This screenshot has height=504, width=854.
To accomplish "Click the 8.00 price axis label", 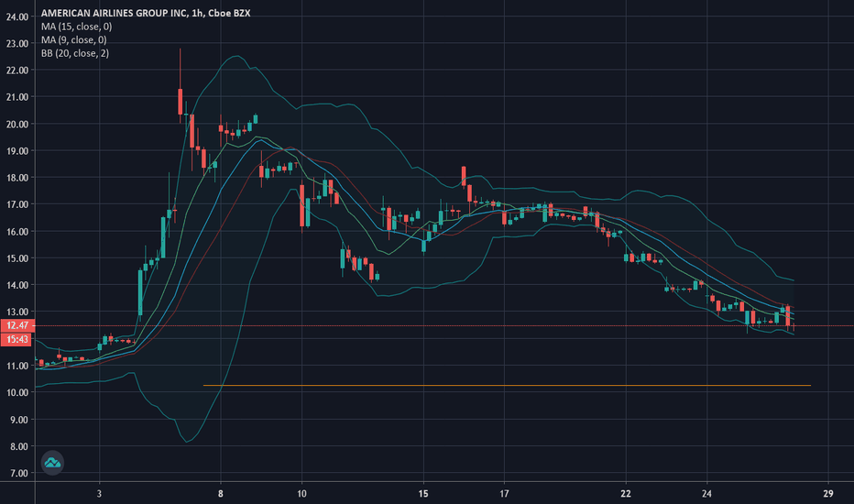I will tap(19, 446).
